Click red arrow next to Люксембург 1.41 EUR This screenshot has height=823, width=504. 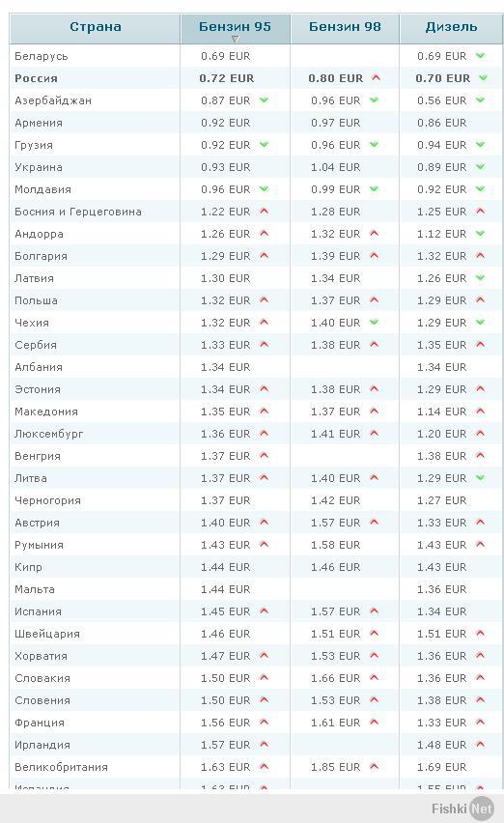coord(374,433)
